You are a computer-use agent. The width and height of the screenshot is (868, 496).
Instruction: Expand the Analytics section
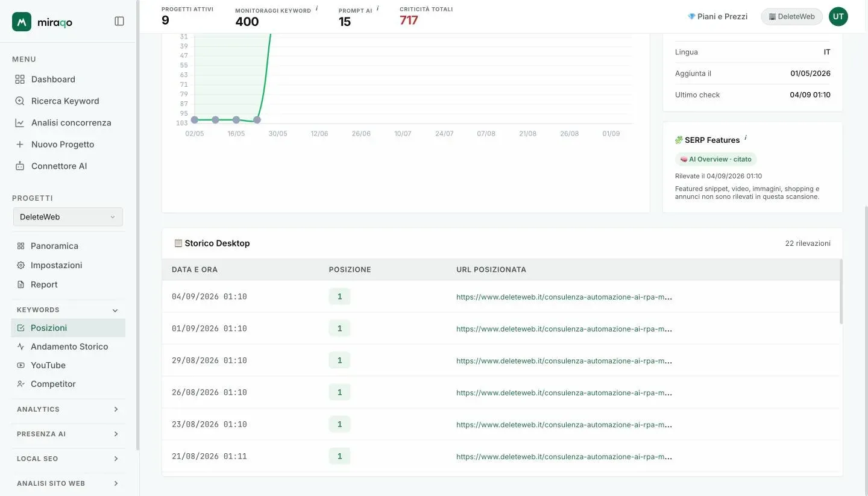[116, 409]
